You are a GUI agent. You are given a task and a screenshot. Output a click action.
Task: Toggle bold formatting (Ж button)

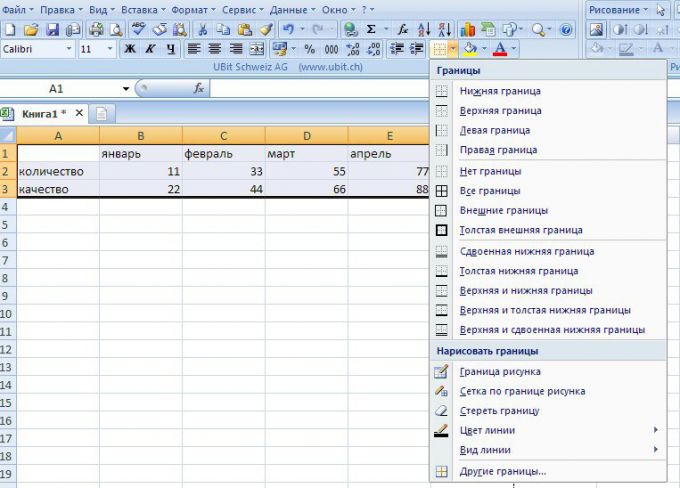point(129,49)
